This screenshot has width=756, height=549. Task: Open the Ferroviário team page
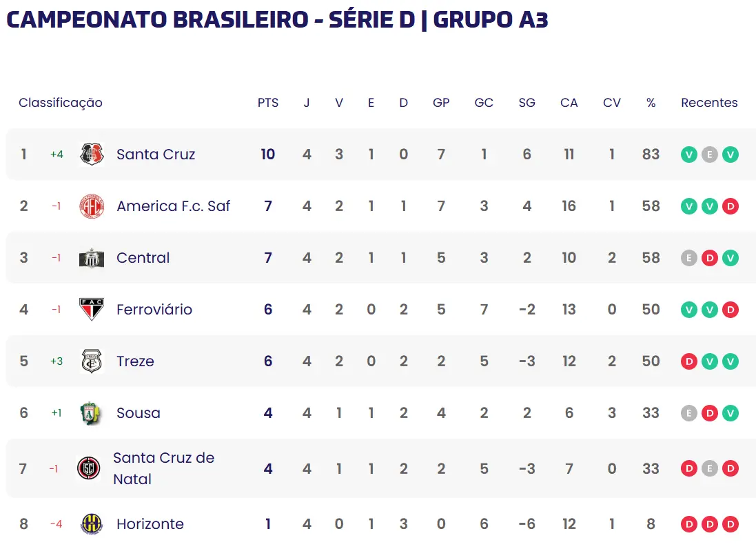(x=154, y=310)
